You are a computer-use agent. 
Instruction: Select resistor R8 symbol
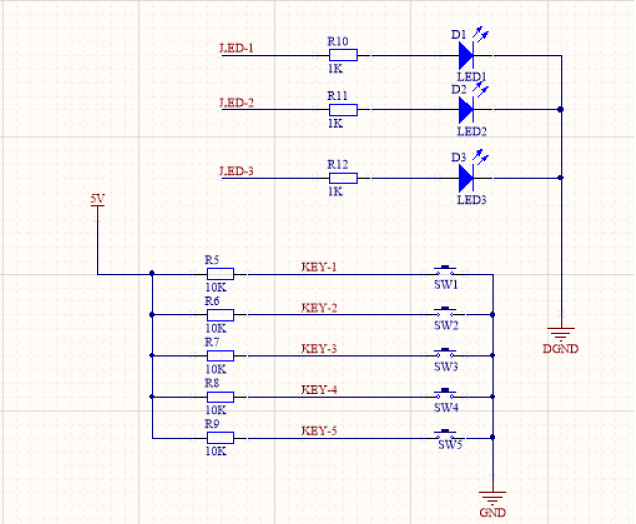220,397
